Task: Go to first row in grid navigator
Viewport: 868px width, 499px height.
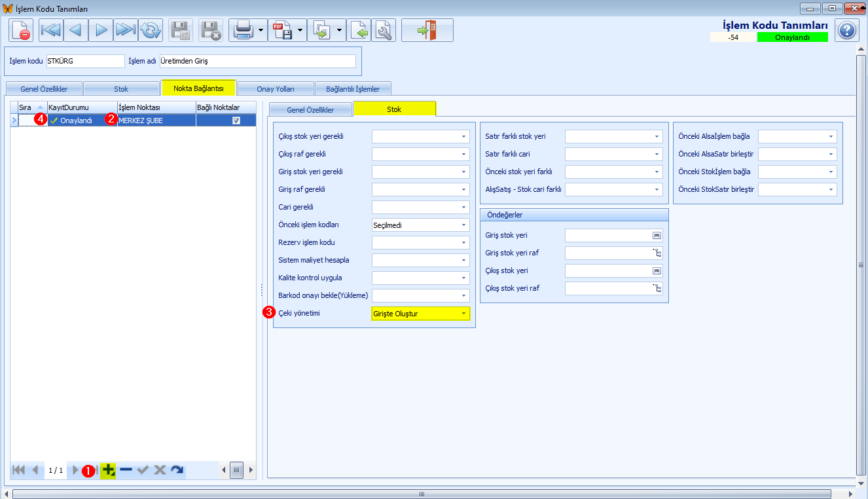Action: [19, 470]
